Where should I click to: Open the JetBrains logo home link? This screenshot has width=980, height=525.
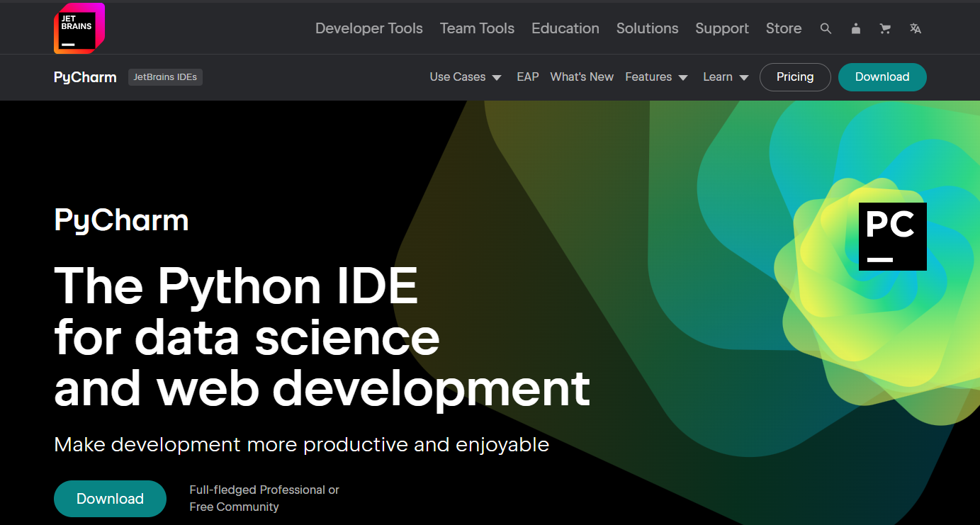(x=79, y=28)
